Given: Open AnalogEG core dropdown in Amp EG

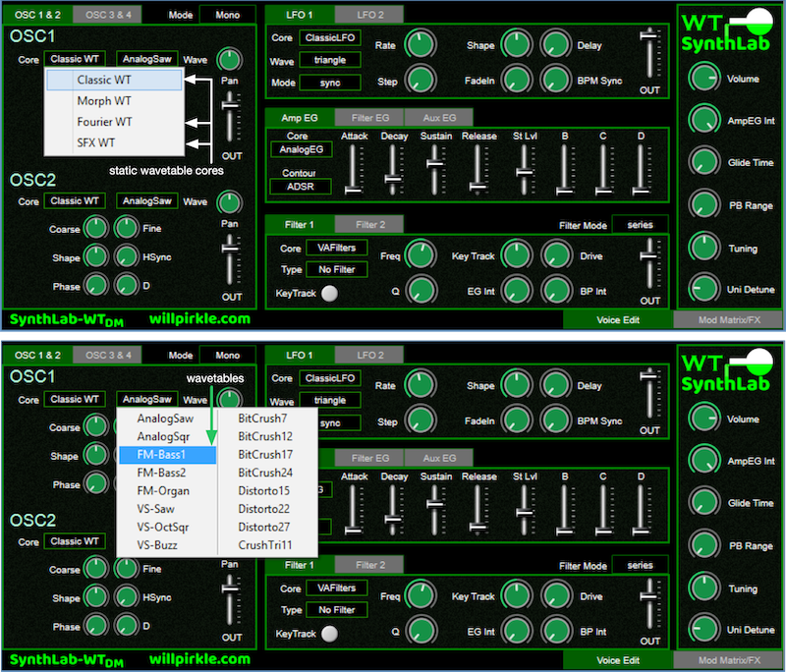Looking at the screenshot, I should tap(302, 149).
